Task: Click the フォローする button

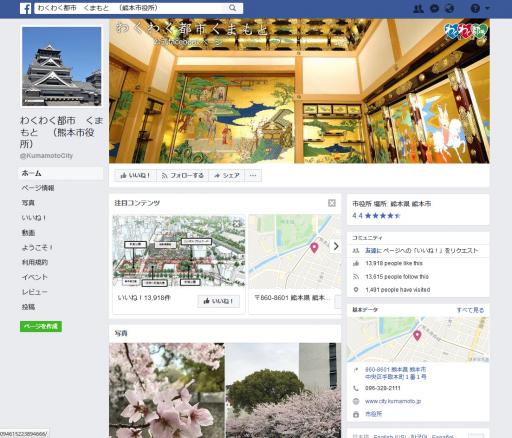Action: coord(182,175)
